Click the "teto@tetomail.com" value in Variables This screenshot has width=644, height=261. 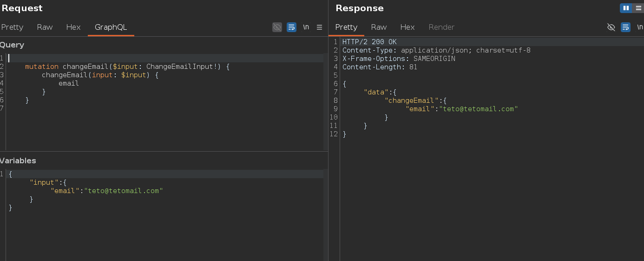pos(124,191)
